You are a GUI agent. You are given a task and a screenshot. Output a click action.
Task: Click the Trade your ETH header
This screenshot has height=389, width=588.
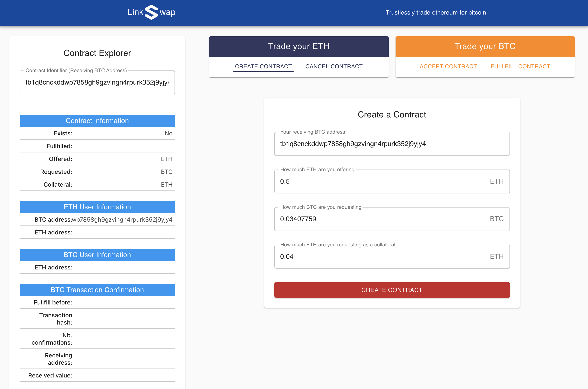click(x=298, y=46)
